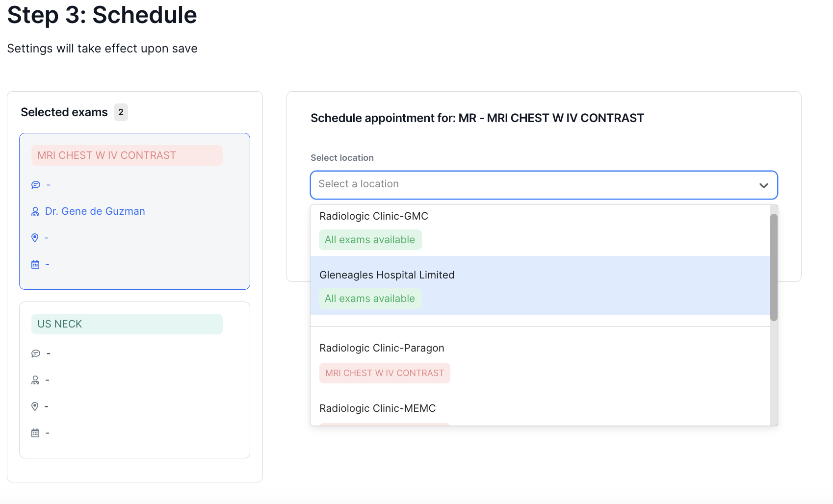
Task: Open the Select a location dropdown chevron
Action: pos(763,185)
